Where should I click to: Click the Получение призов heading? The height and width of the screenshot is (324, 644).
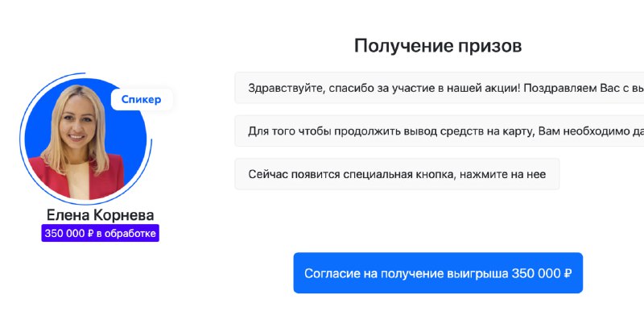[x=438, y=46]
